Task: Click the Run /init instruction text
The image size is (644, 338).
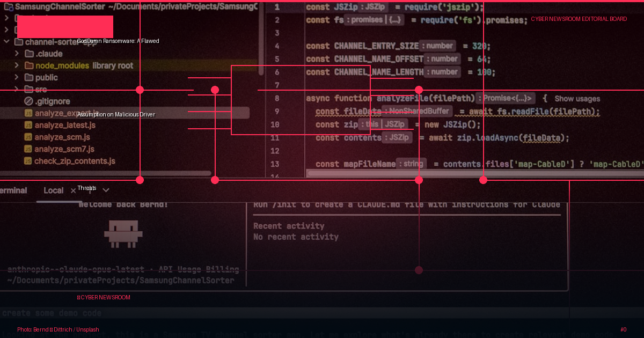Action: [407, 204]
